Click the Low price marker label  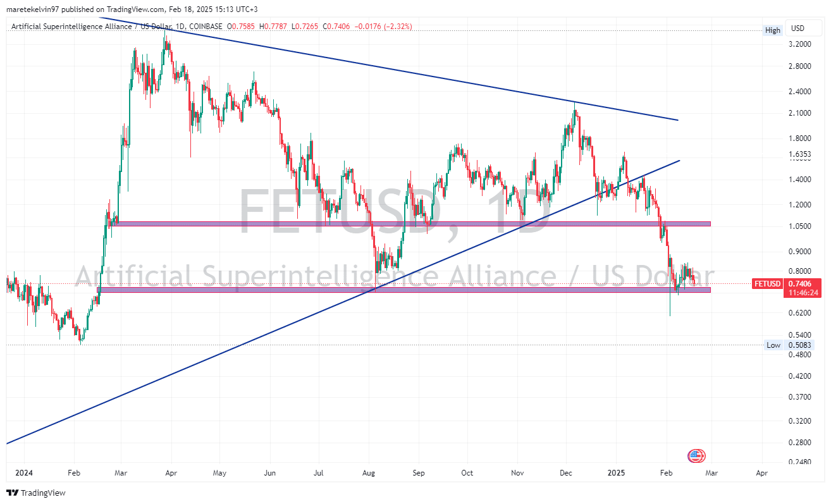[x=773, y=345]
